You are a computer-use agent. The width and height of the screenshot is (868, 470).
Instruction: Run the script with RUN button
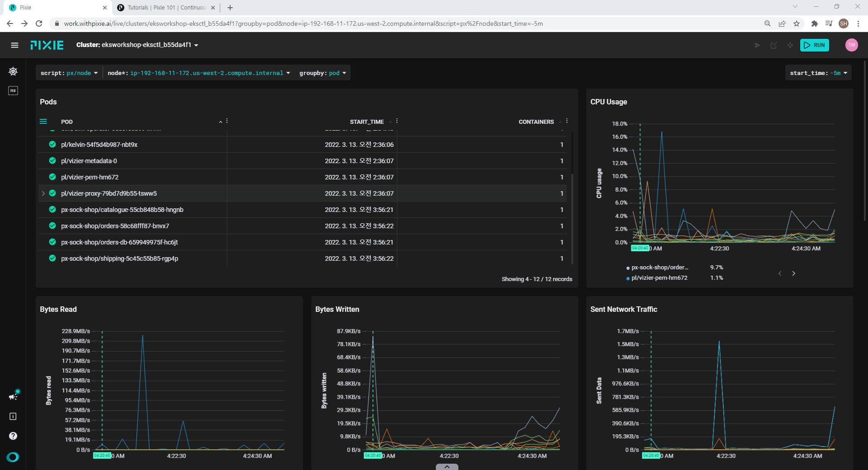(815, 45)
